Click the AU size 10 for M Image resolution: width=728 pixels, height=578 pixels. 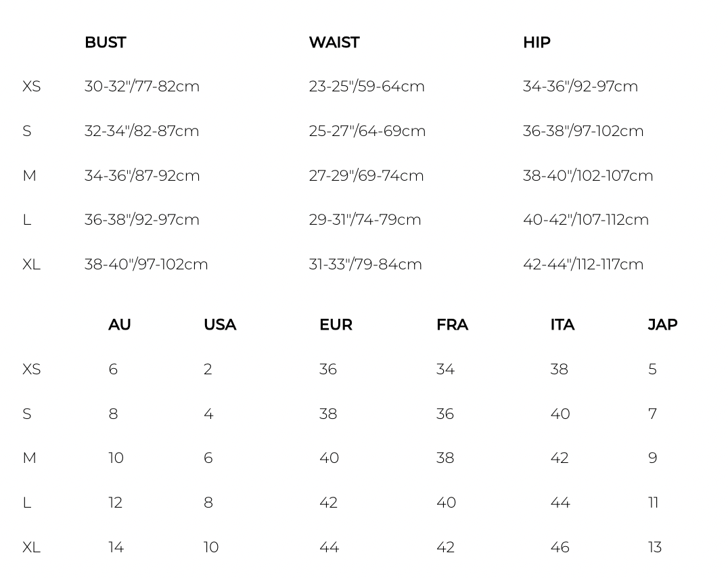tap(116, 458)
